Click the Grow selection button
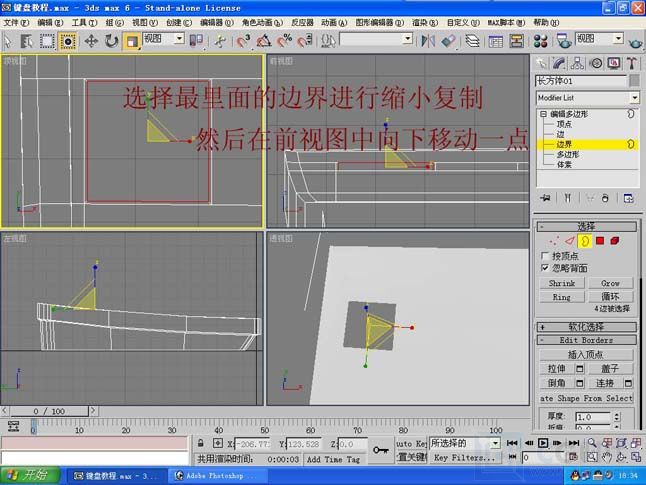 [611, 283]
